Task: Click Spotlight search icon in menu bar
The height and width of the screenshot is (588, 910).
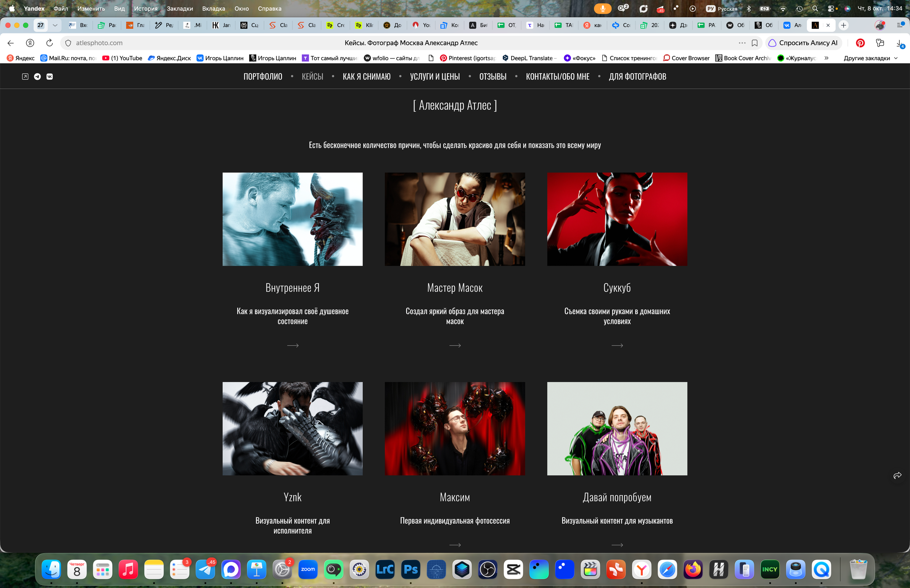Action: point(815,9)
